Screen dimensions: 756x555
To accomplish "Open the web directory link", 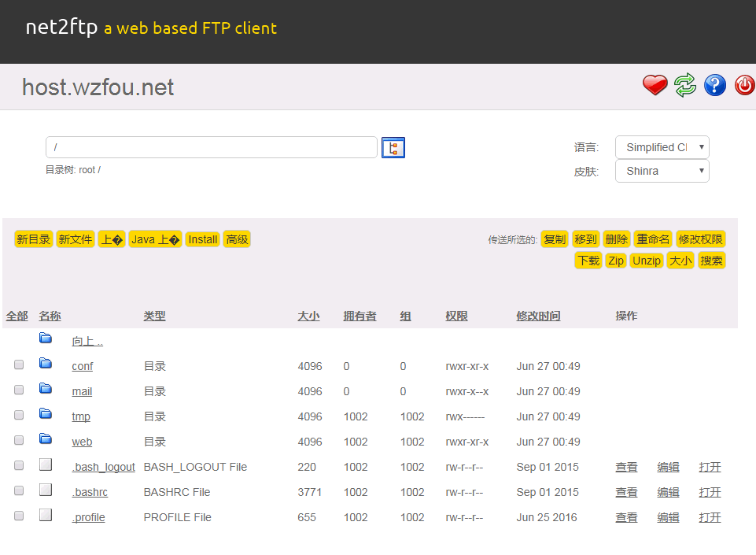I will coord(82,442).
